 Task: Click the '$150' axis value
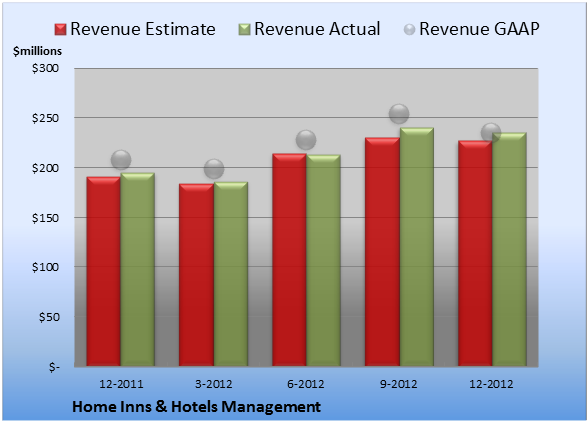45,218
